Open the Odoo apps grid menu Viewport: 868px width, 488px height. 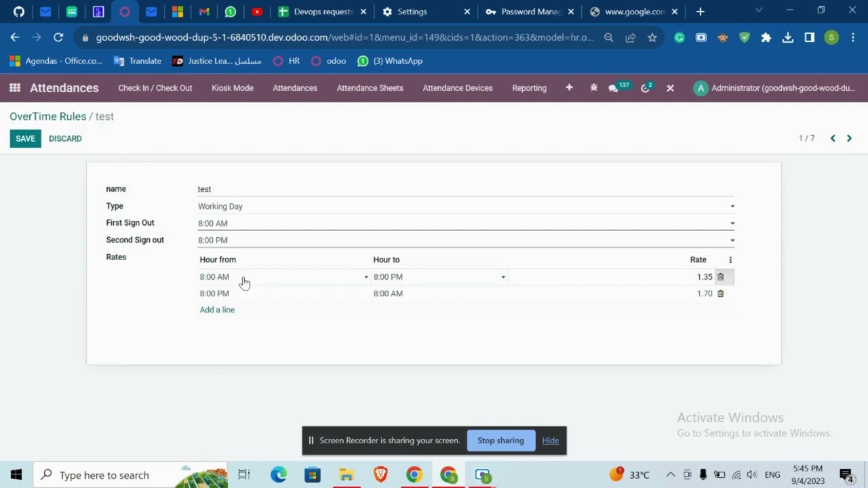point(15,88)
